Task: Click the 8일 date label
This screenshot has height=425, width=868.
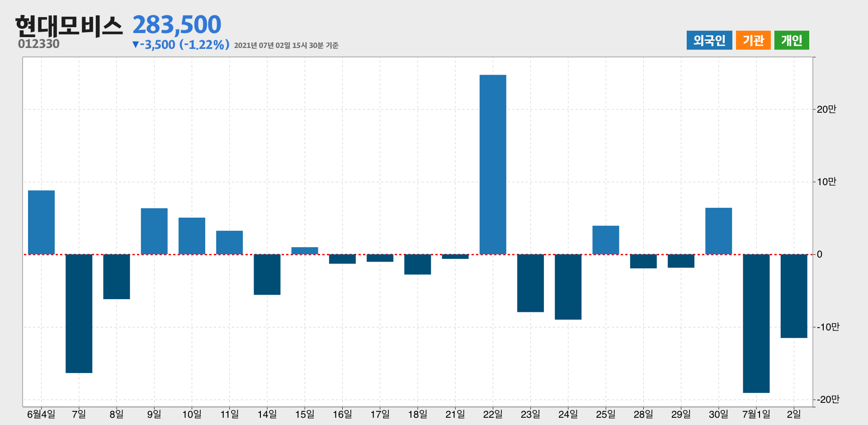Action: (x=117, y=414)
